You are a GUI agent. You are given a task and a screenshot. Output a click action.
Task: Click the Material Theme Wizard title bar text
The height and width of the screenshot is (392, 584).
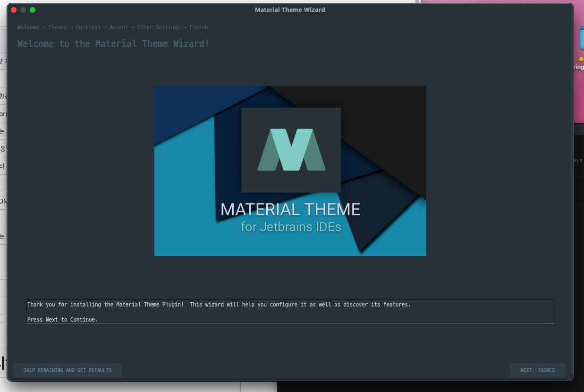click(x=290, y=9)
